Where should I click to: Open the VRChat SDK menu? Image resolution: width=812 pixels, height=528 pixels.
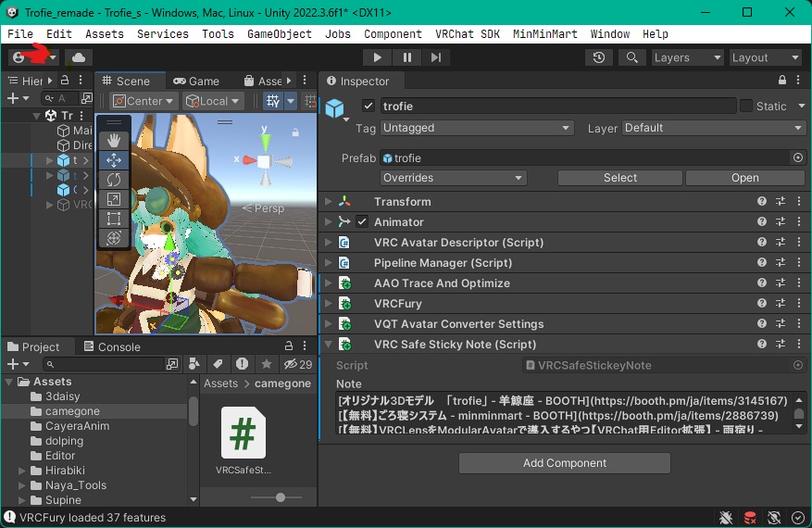pos(467,34)
